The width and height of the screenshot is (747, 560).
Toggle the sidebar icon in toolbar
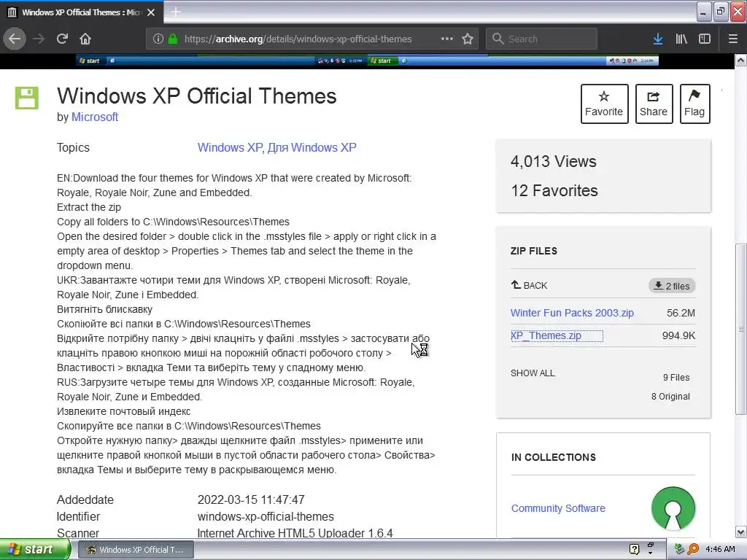705,39
